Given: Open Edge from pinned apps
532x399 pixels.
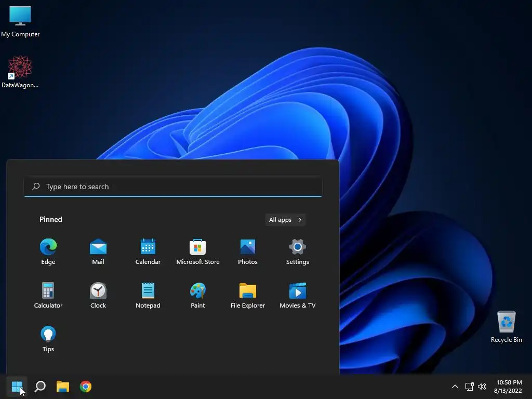Looking at the screenshot, I should click(x=48, y=251).
